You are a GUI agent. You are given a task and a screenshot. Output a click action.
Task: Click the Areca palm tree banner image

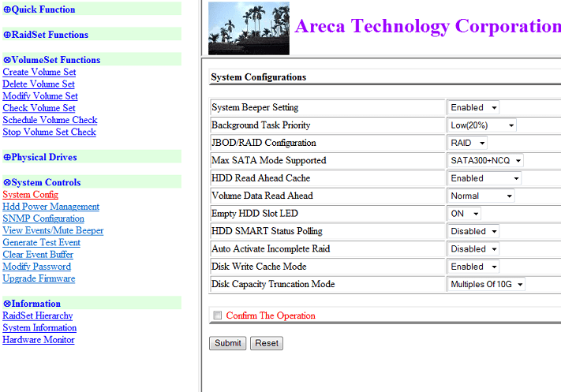coord(249,28)
